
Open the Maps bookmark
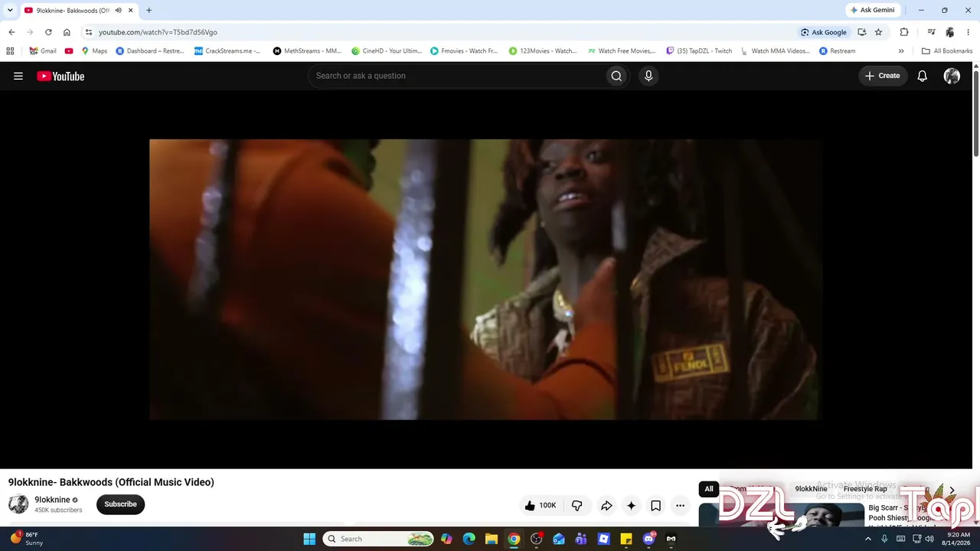coord(94,51)
